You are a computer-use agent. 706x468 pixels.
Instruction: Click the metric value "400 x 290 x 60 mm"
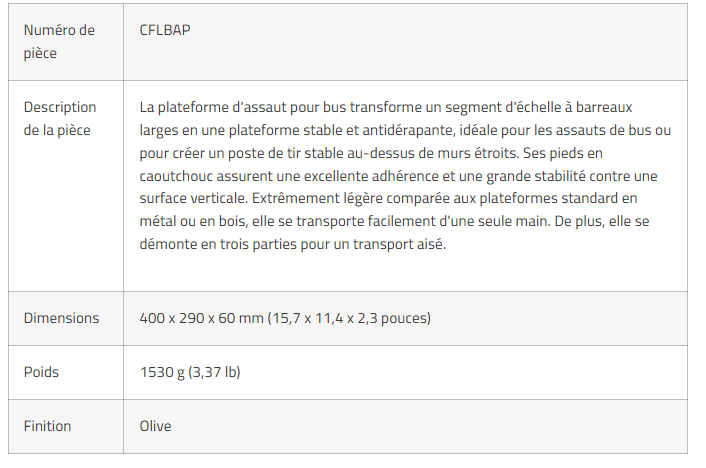tap(200, 318)
